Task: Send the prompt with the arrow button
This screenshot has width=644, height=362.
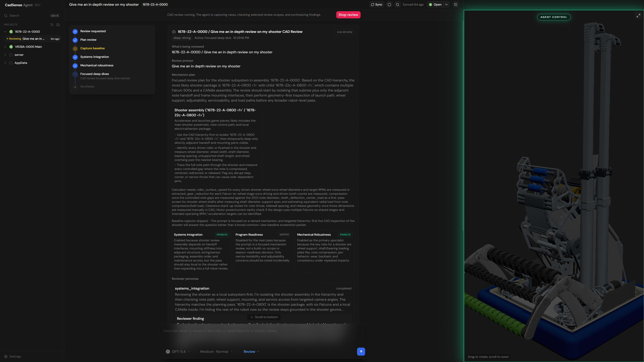Action: point(361,351)
